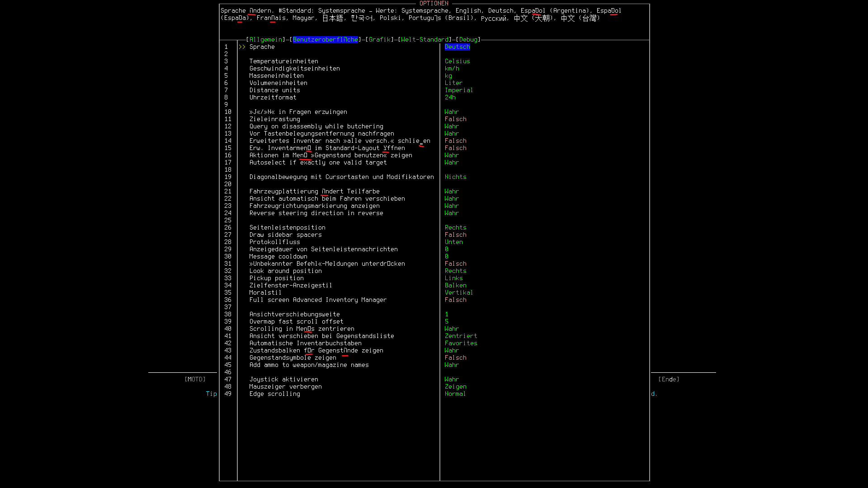Select the Welt-Standard tab
The width and height of the screenshot is (868, 488).
coord(425,40)
